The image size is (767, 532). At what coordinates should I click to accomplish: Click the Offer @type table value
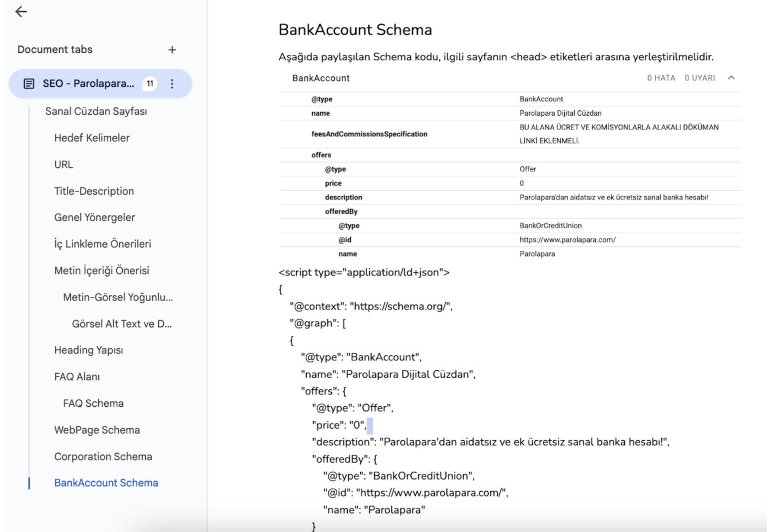tap(528, 169)
